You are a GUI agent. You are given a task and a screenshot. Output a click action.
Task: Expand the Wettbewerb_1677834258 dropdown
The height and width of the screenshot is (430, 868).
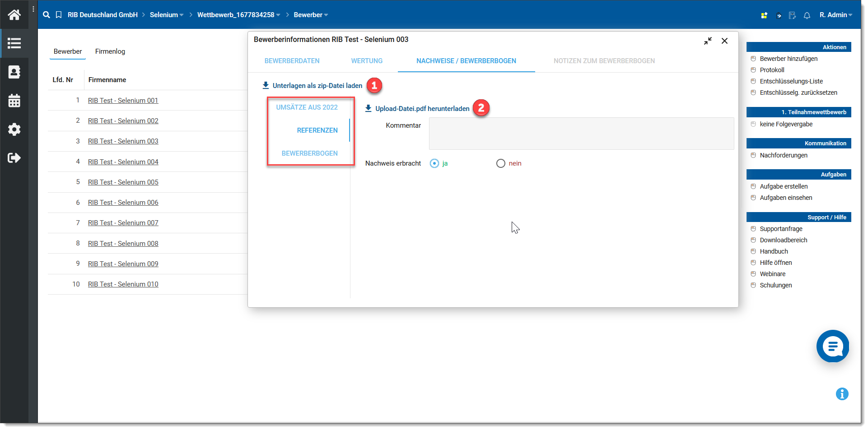238,15
